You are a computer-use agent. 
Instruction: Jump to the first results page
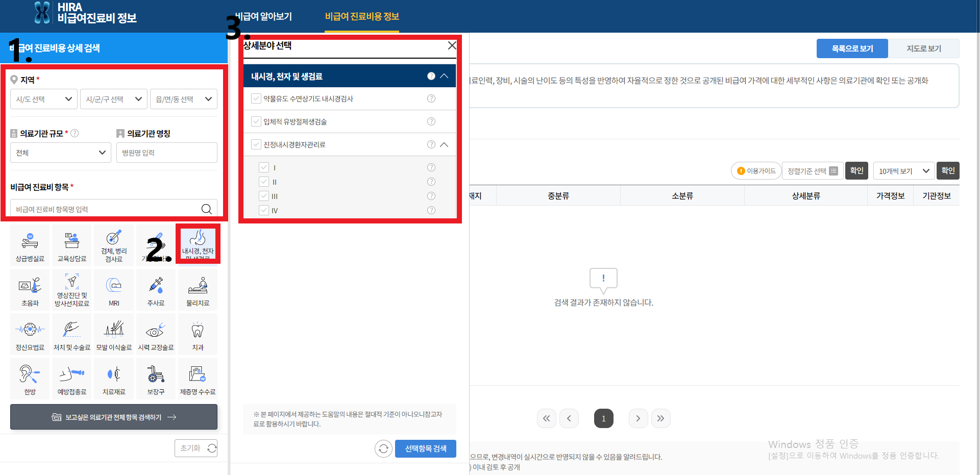point(546,418)
